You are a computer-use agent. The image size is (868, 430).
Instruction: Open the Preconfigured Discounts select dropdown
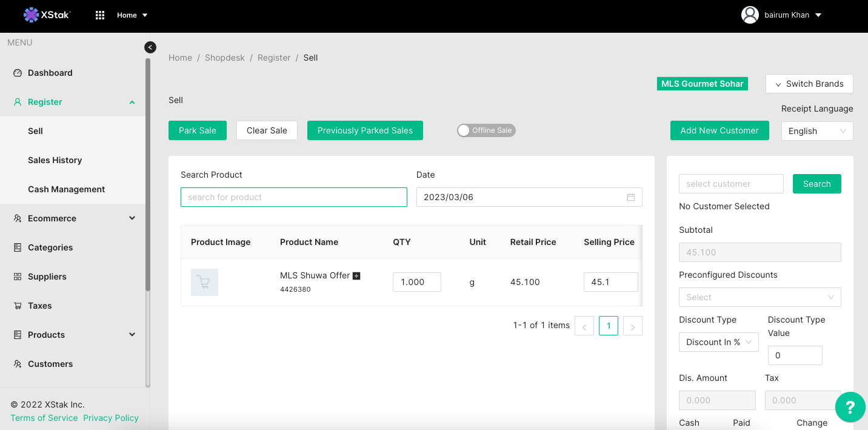pyautogui.click(x=760, y=297)
